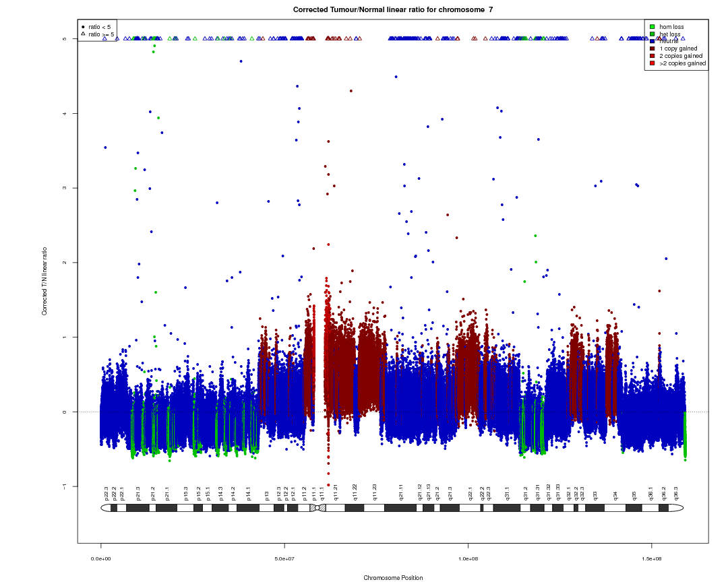Click the 1 copy gained dark red swatch
Screen dimensions: 728x582
(x=653, y=48)
